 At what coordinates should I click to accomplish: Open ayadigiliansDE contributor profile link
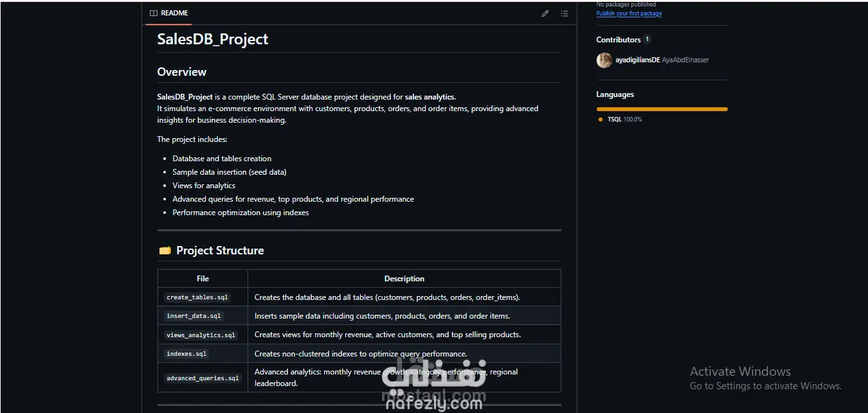coord(638,60)
